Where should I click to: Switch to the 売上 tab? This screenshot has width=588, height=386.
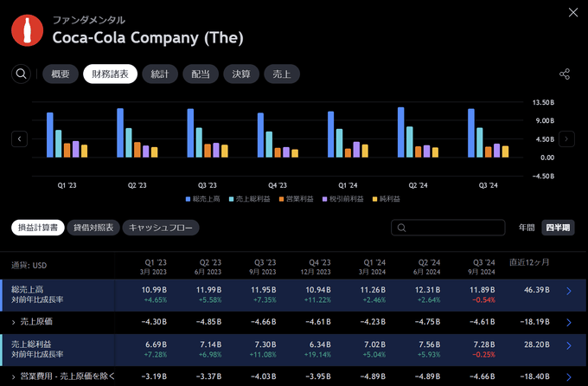pyautogui.click(x=282, y=74)
